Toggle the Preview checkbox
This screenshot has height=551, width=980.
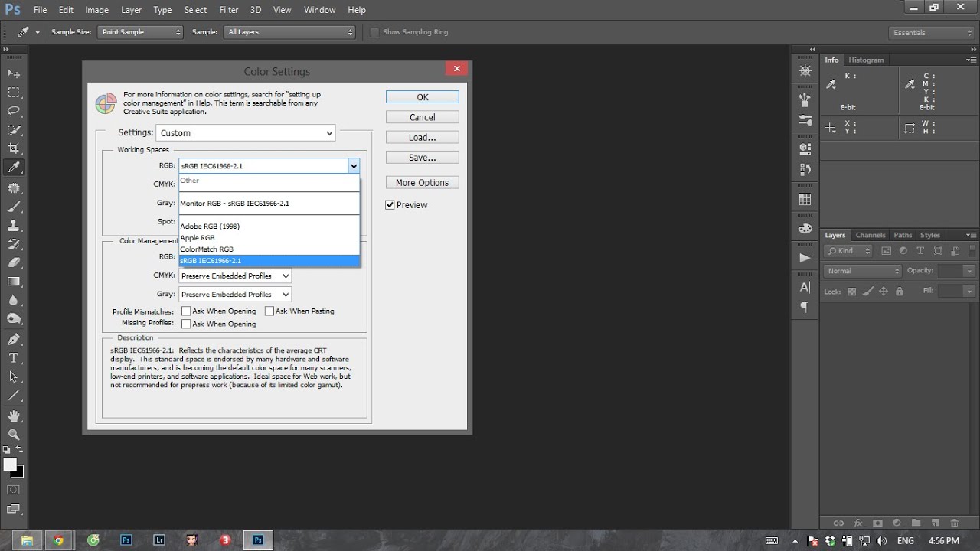pyautogui.click(x=390, y=205)
